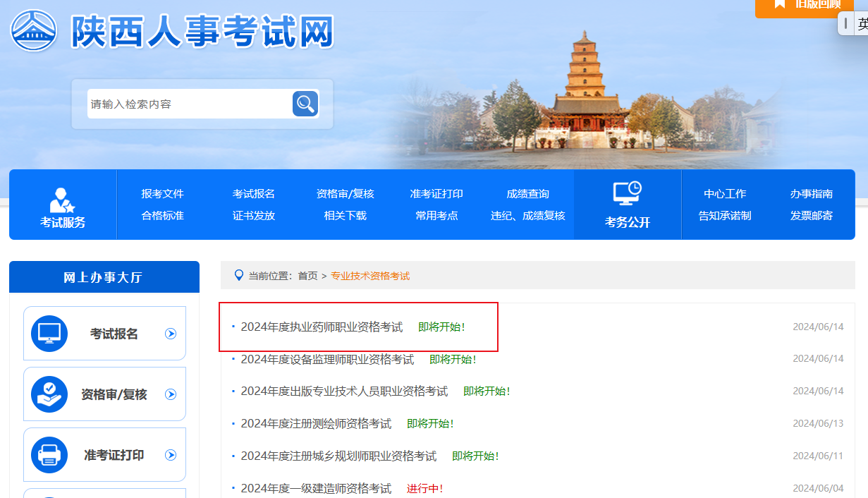Open 办事指南 from the top menu
This screenshot has width=868, height=498.
coord(811,194)
